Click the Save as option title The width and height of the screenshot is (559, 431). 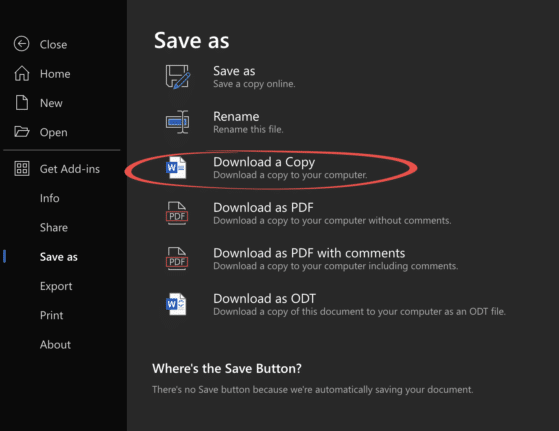(x=234, y=71)
